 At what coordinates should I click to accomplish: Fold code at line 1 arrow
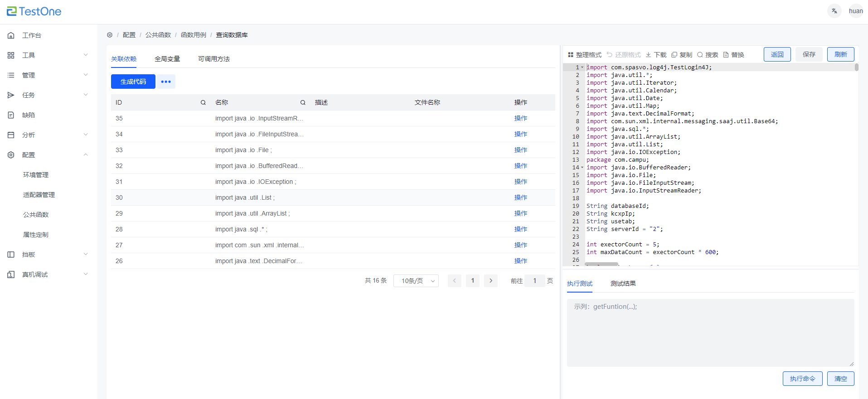pyautogui.click(x=582, y=67)
